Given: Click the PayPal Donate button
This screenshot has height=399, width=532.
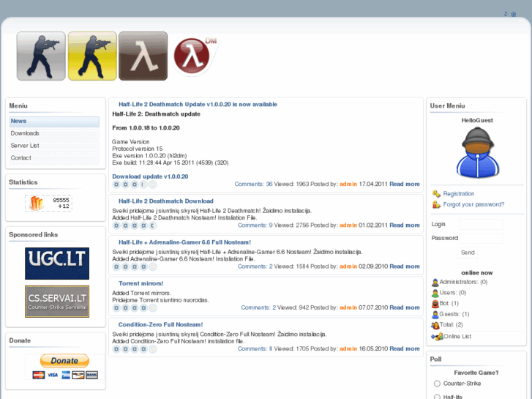Looking at the screenshot, I should [x=64, y=361].
